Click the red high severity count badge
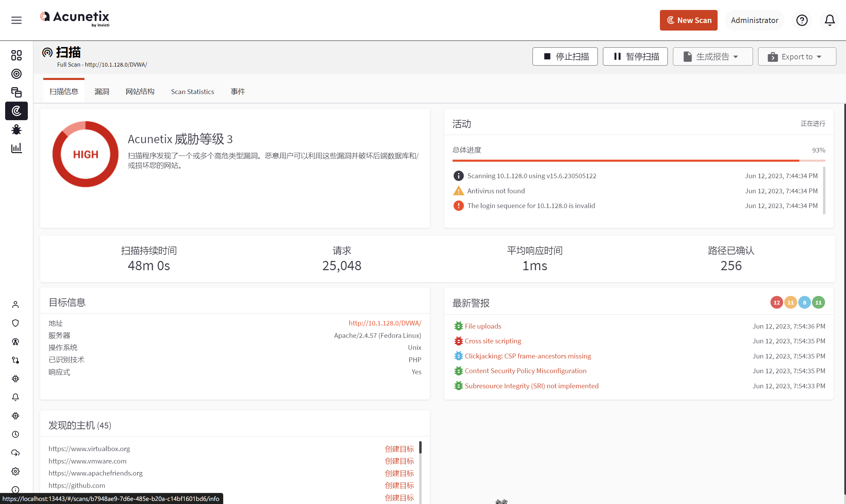This screenshot has width=846, height=504. (776, 302)
